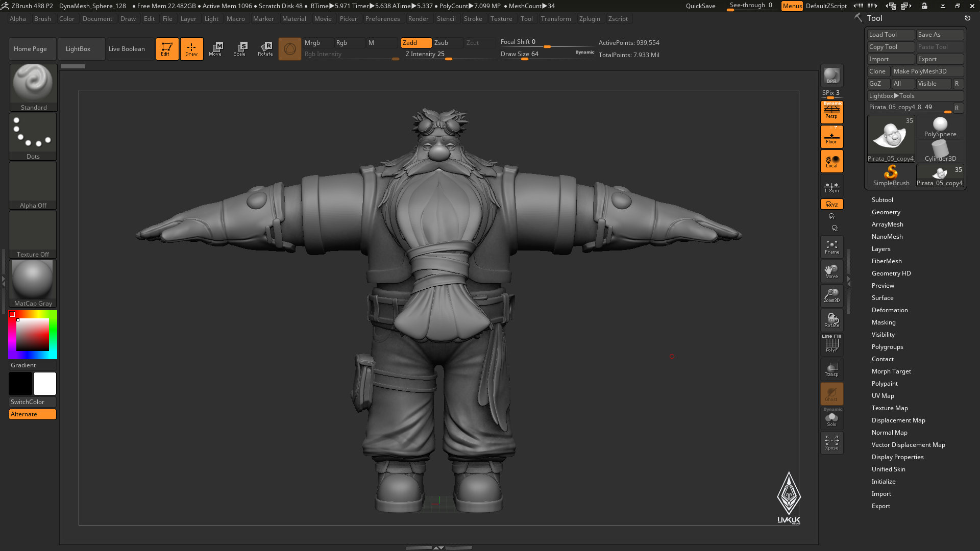Expand the Layers section
The height and width of the screenshot is (551, 980).
pyautogui.click(x=881, y=249)
